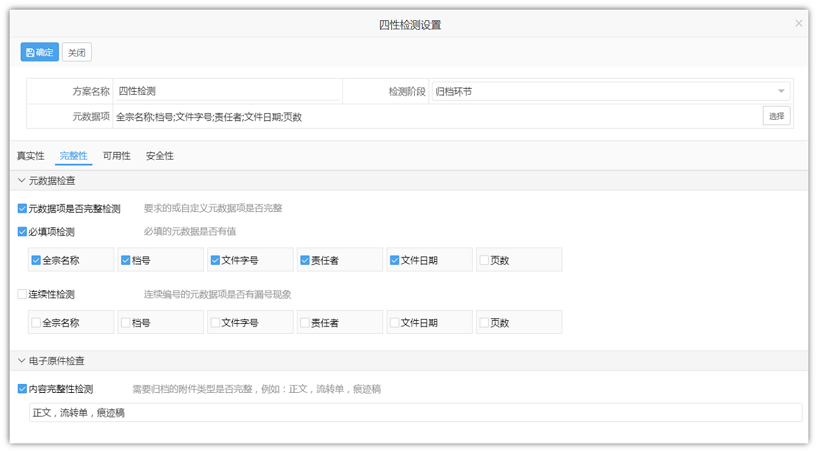Enable the 连续性检测 checkbox
Viewport: 818px width, 453px height.
coord(23,295)
